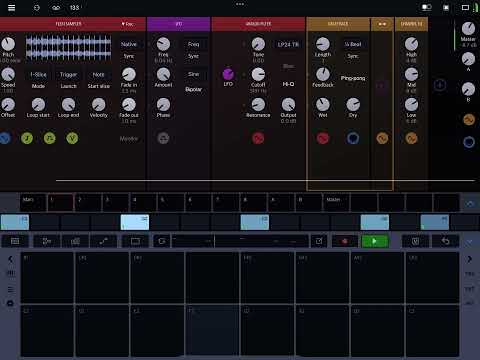Click the red analog filter output port
This screenshot has height=360, width=480.
(258, 138)
